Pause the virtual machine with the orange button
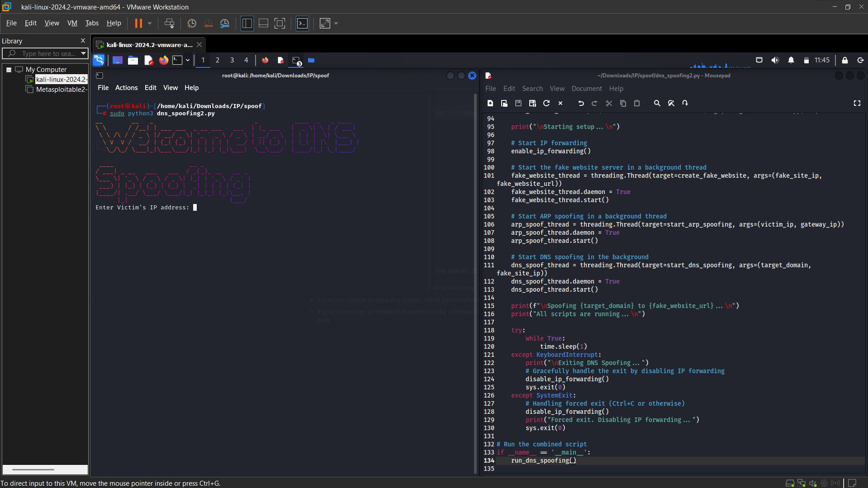Screen dimensions: 868x488 point(138,24)
